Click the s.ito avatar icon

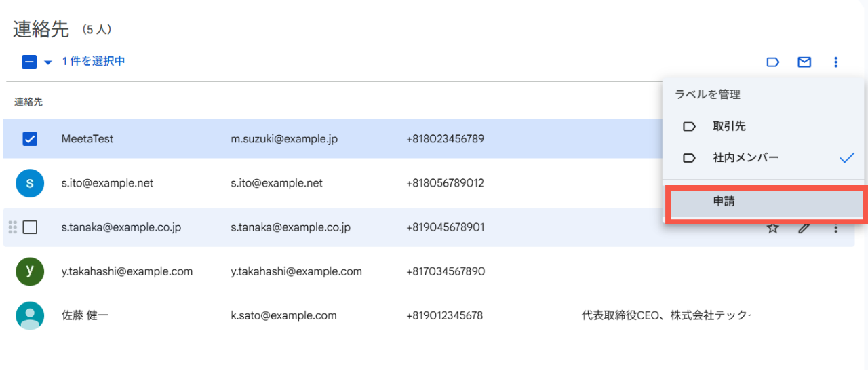tap(30, 183)
